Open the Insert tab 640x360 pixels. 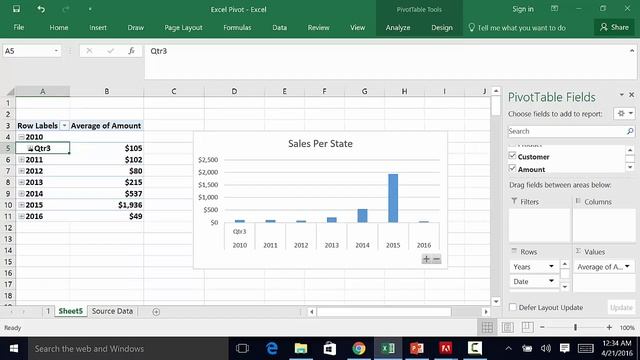point(98,27)
